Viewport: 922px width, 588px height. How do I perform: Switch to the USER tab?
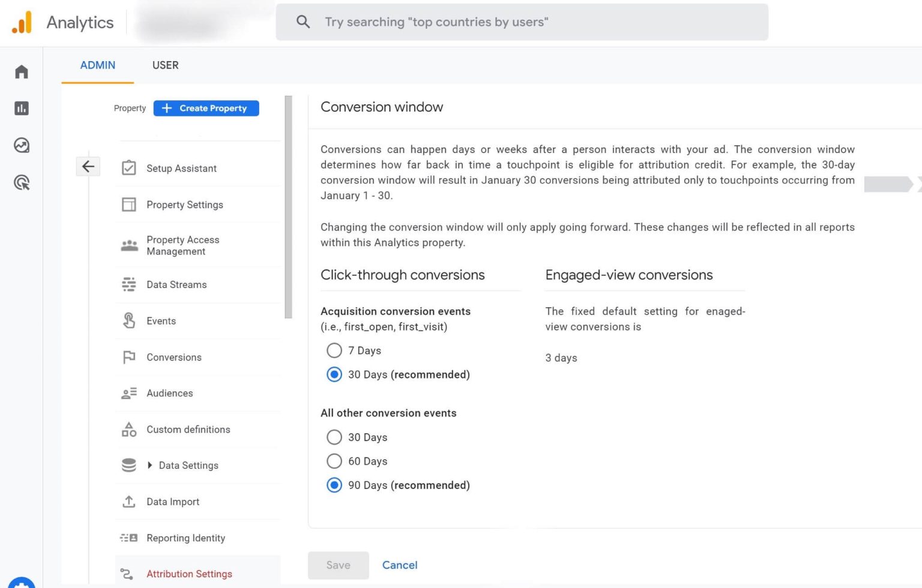[165, 65]
